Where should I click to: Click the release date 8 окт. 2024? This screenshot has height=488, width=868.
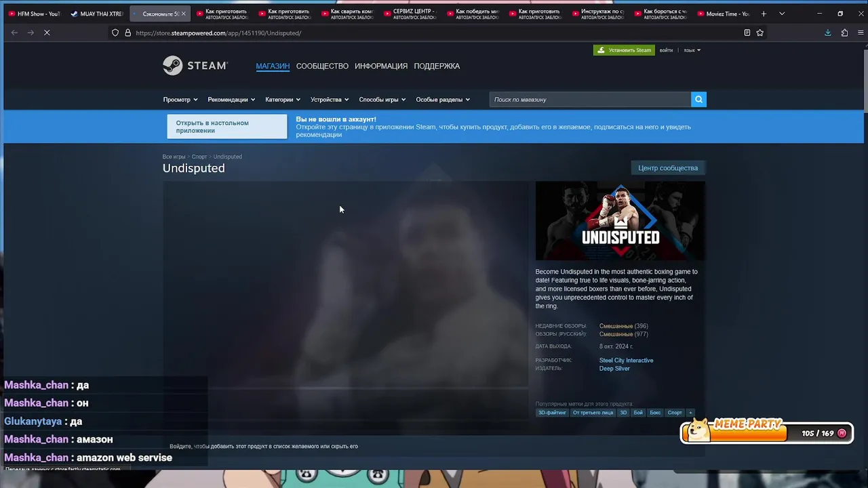pyautogui.click(x=616, y=346)
